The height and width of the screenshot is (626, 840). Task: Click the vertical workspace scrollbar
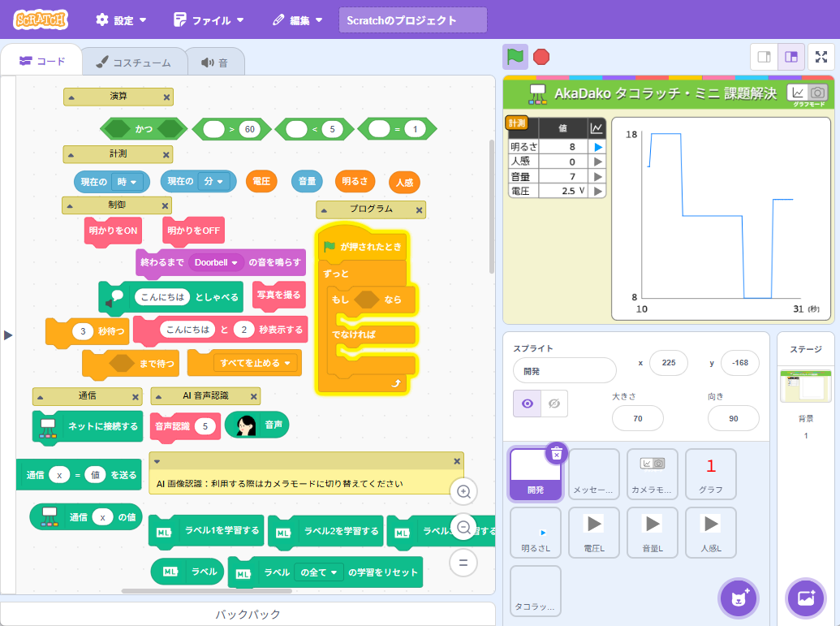[x=490, y=207]
